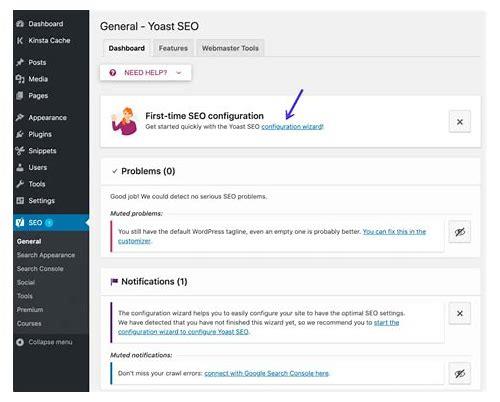Select the SEO menu item

(x=51, y=223)
